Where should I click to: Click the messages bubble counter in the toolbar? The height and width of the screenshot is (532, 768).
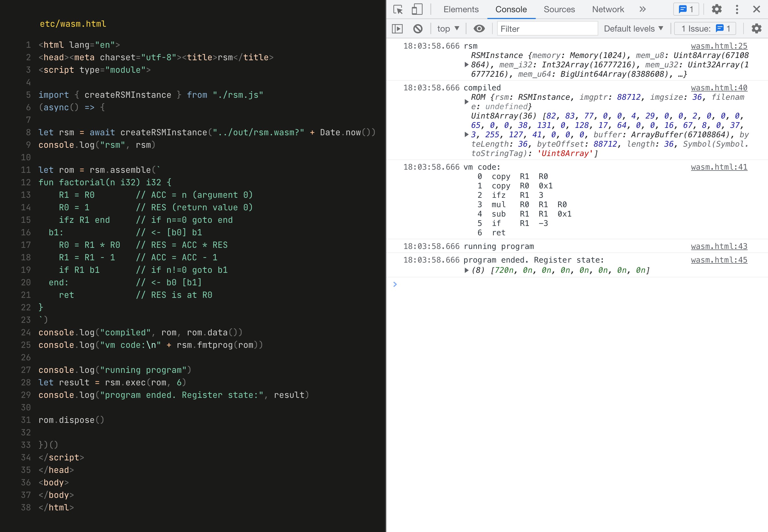(x=686, y=9)
